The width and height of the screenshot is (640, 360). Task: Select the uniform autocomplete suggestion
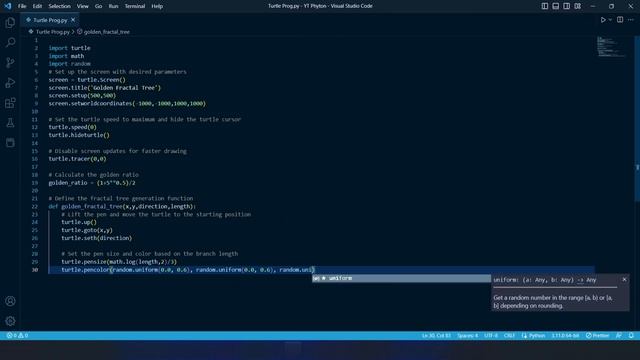click(x=402, y=278)
